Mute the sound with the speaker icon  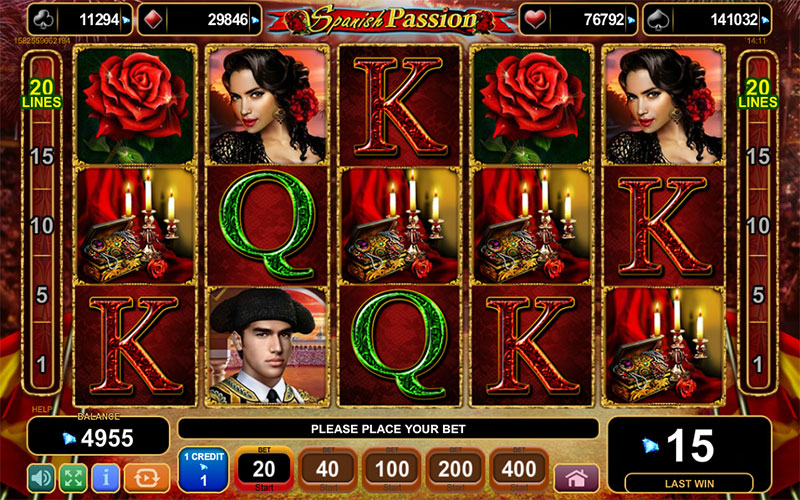tap(41, 478)
